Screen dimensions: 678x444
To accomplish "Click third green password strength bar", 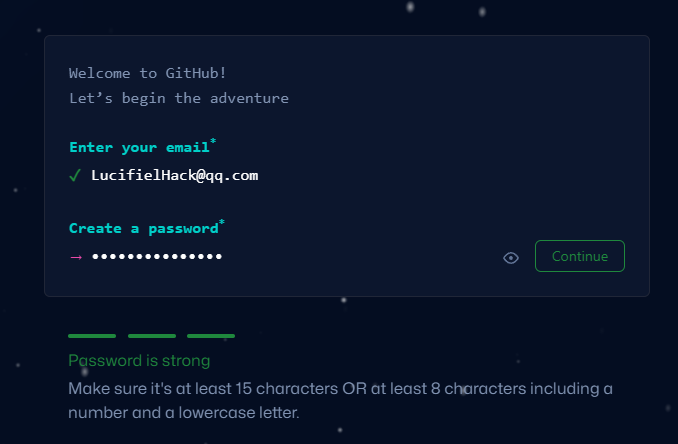I will tap(211, 336).
